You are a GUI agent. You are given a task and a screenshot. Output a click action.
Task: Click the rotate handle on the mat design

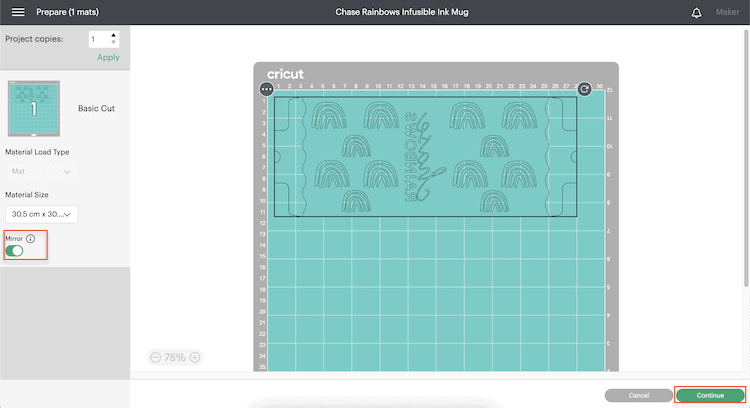tap(584, 89)
